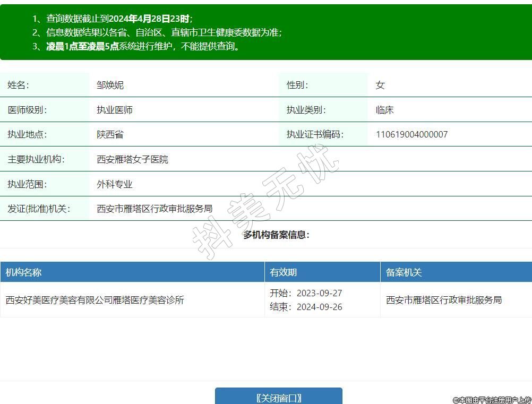The image size is (532, 404).
Task: Select the 临床 practice category value
Action: pyautogui.click(x=384, y=110)
